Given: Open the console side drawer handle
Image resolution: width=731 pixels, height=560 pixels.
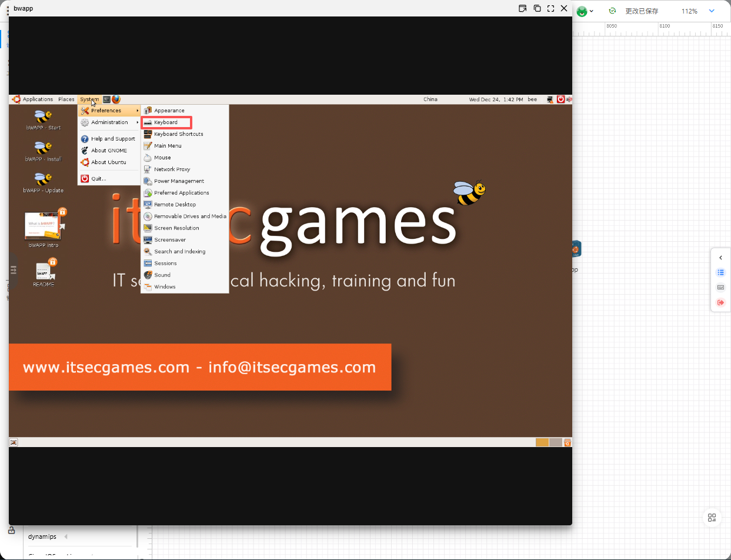Looking at the screenshot, I should (x=14, y=270).
